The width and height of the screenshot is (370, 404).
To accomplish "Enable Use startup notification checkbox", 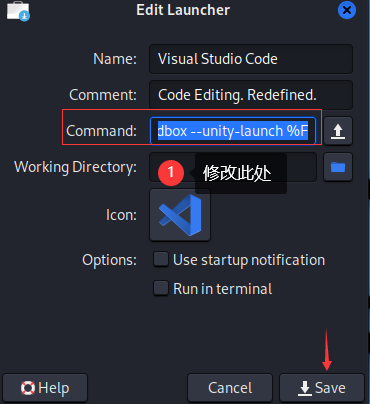I will tap(161, 259).
